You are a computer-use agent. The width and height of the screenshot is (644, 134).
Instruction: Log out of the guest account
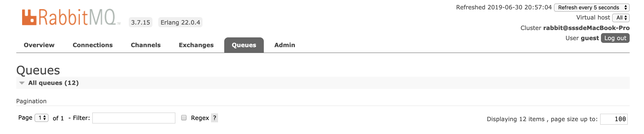(615, 38)
